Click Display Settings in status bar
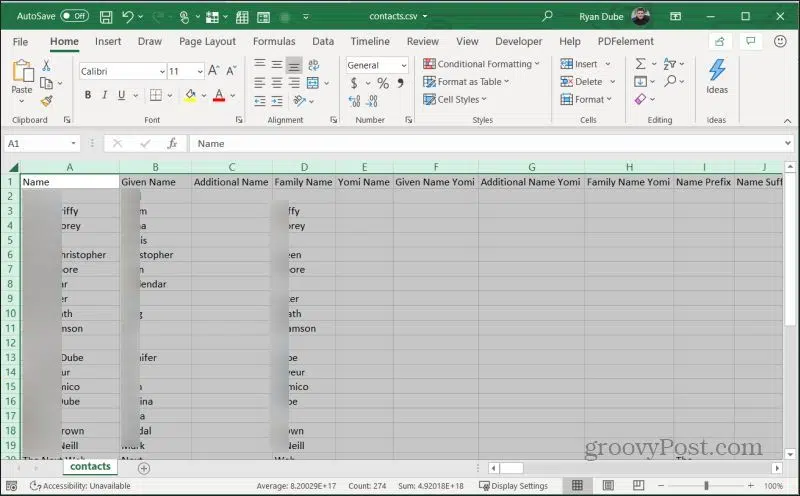 pyautogui.click(x=514, y=486)
